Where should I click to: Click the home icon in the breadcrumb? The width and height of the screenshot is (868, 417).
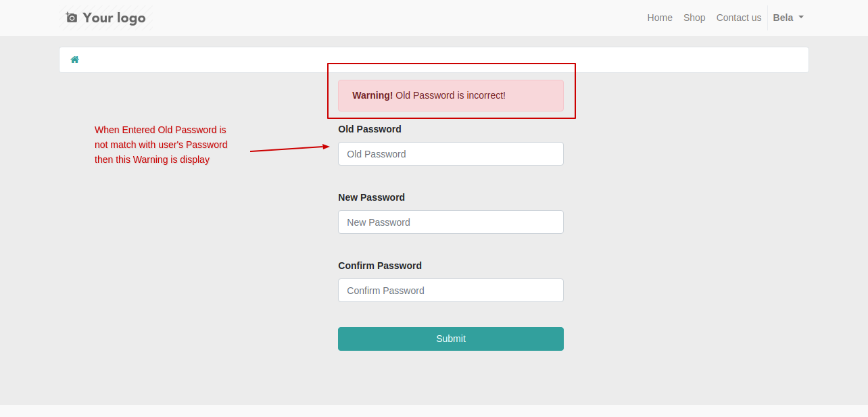[x=75, y=59]
